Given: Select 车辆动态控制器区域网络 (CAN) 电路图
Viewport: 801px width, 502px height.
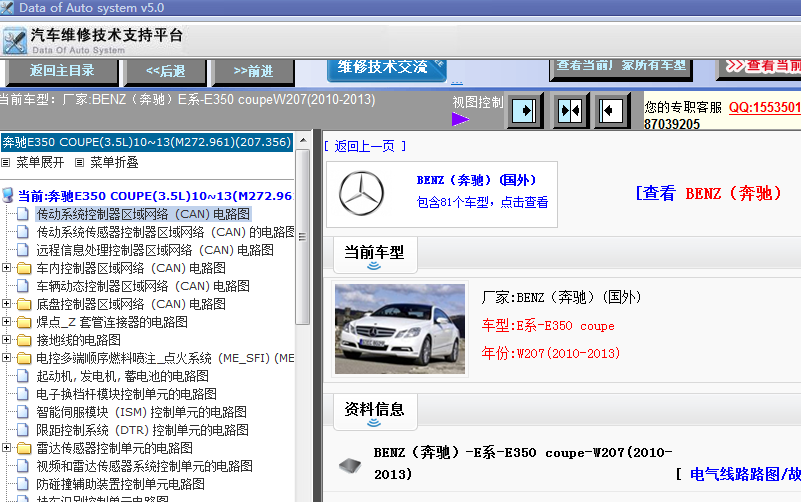Looking at the screenshot, I should (143, 286).
